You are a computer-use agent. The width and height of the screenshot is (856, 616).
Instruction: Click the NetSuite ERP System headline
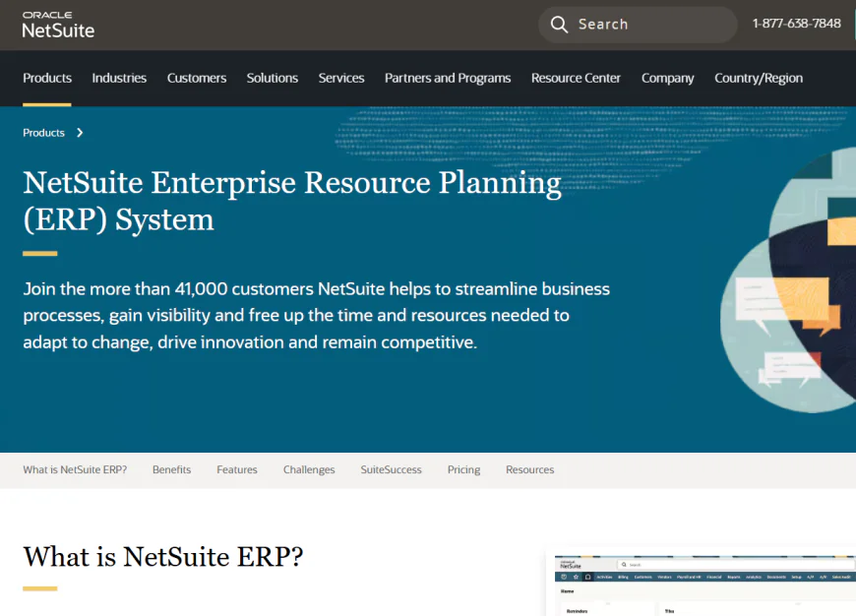pos(292,201)
